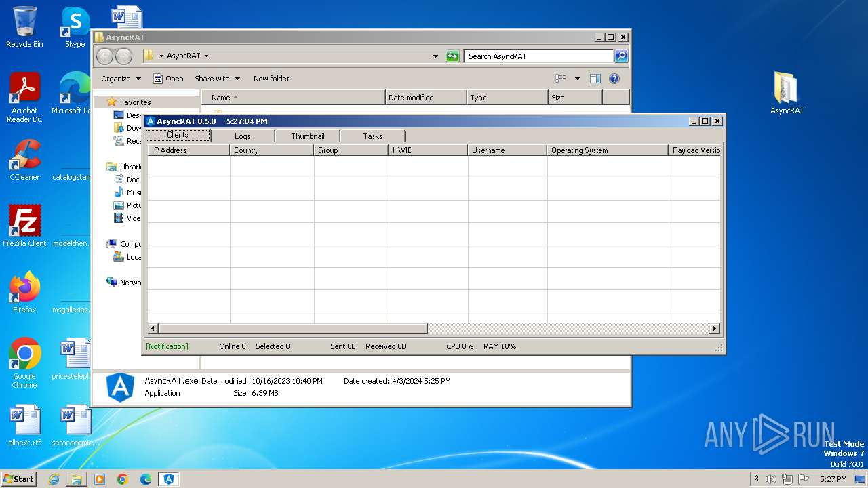Sort files by Type column

[507, 98]
